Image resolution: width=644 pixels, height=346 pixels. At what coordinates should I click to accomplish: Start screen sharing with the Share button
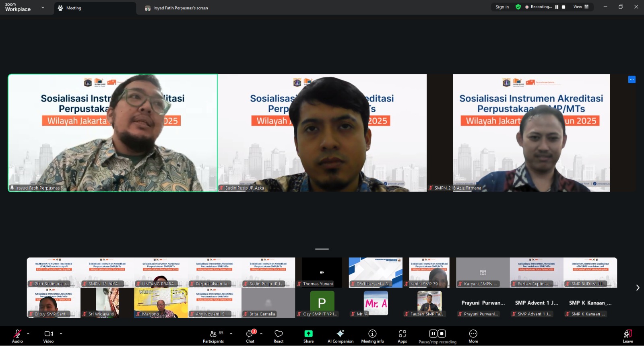308,336
